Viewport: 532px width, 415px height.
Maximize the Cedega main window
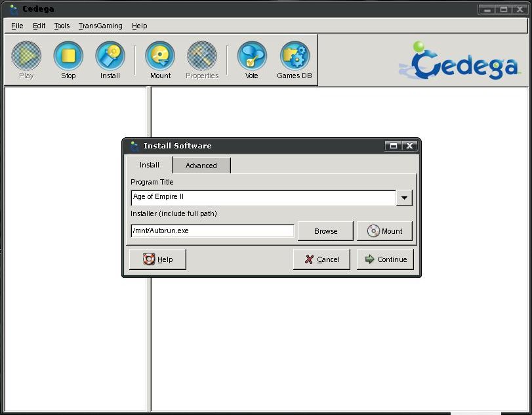504,9
